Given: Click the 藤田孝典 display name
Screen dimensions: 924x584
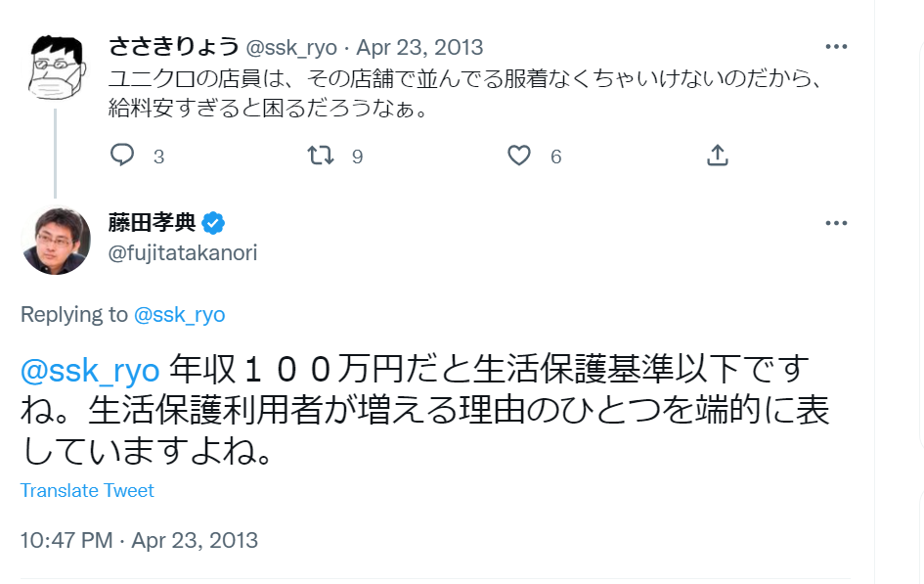Looking at the screenshot, I should [x=152, y=222].
